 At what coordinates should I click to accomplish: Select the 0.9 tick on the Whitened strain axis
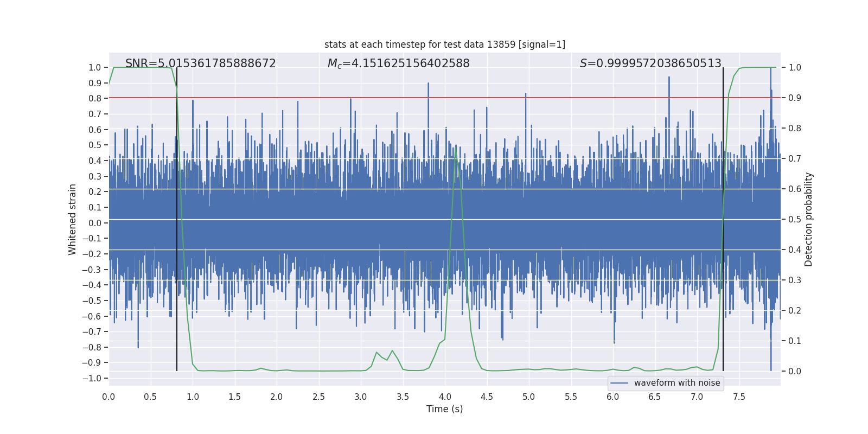coord(95,83)
